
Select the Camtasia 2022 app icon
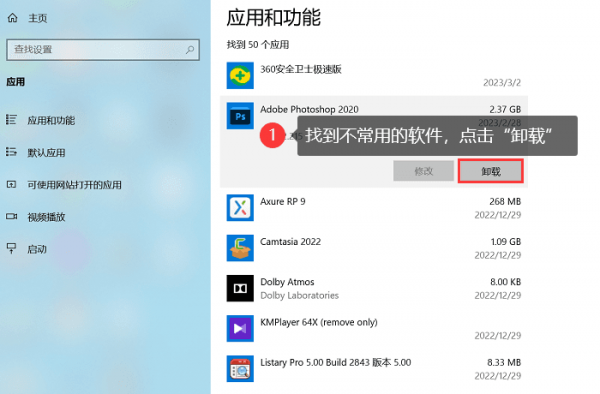coord(240,248)
